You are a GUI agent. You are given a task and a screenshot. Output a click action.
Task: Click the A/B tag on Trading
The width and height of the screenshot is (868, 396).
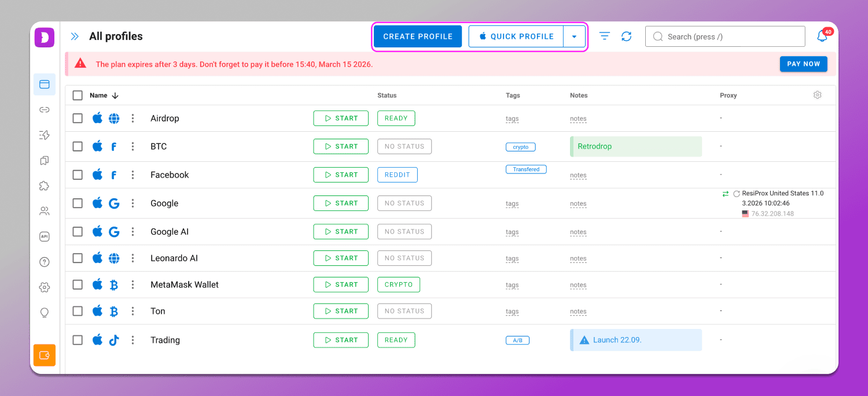tap(517, 341)
